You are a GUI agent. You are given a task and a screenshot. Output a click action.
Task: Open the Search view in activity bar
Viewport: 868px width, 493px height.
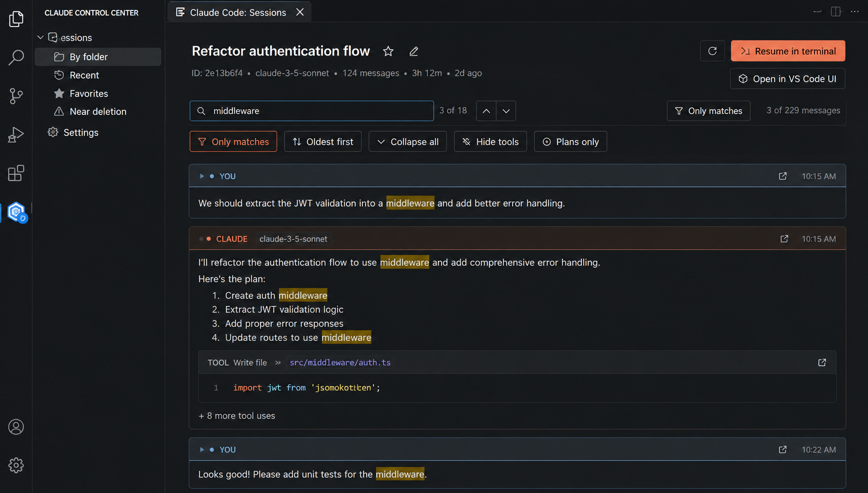16,57
